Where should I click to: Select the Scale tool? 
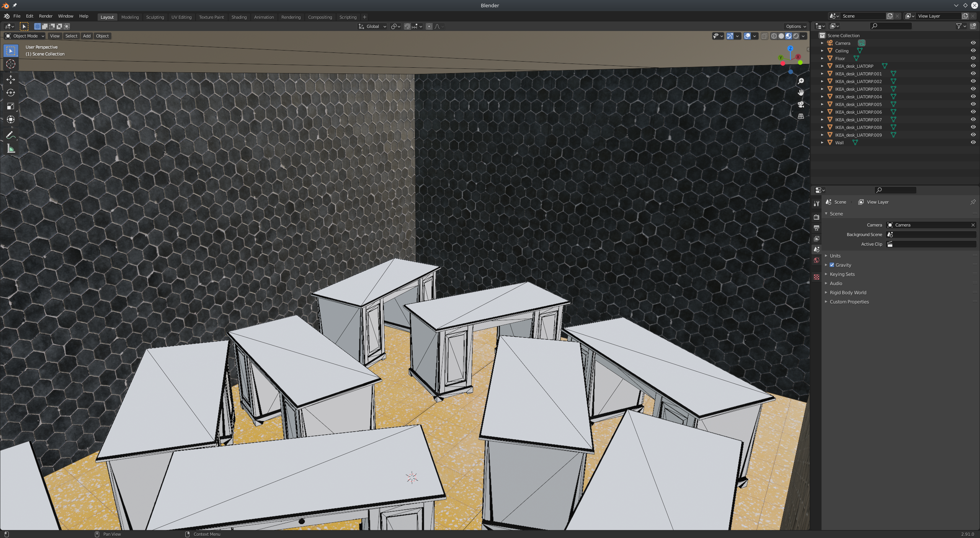[10, 106]
